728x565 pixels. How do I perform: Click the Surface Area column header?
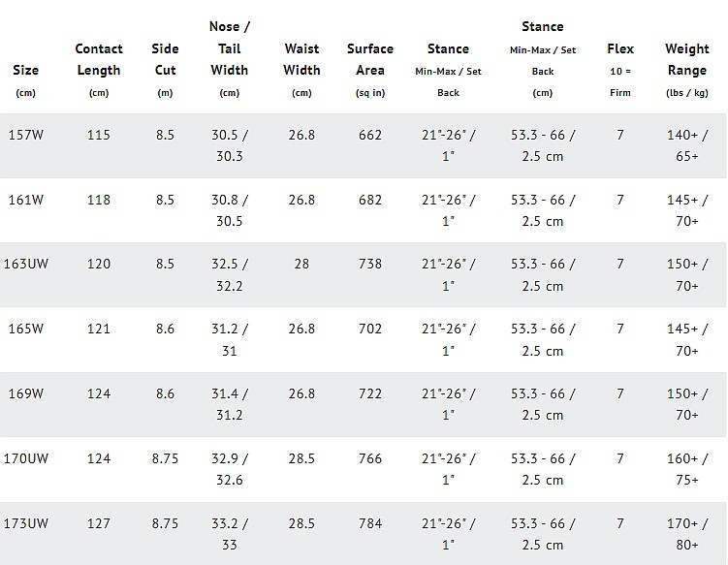tap(370, 58)
